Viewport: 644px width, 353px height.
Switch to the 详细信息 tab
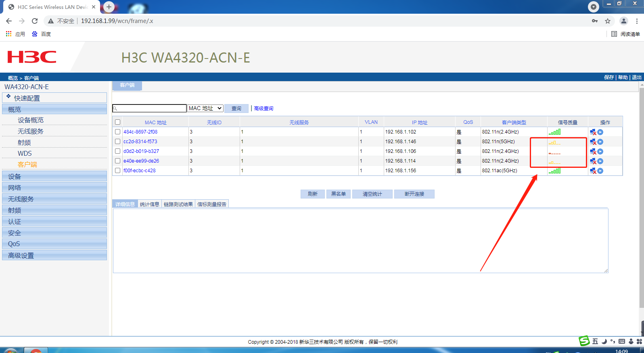(x=125, y=204)
